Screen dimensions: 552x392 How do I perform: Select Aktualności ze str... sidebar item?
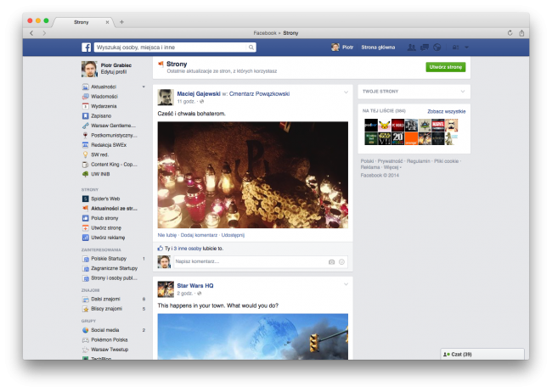(x=114, y=209)
